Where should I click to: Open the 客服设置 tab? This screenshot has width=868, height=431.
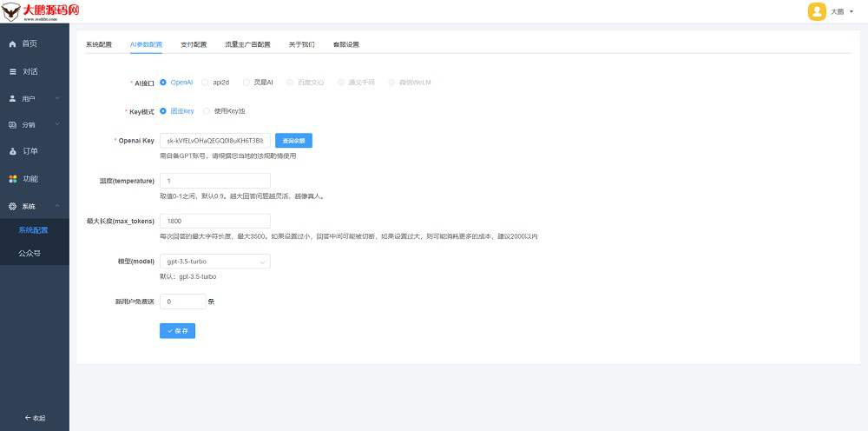[x=345, y=44]
